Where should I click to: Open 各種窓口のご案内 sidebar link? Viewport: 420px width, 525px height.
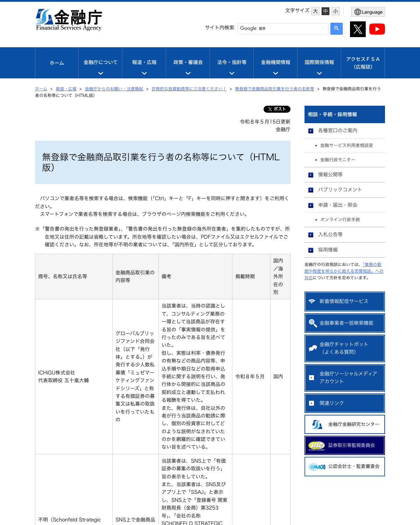tap(337, 131)
